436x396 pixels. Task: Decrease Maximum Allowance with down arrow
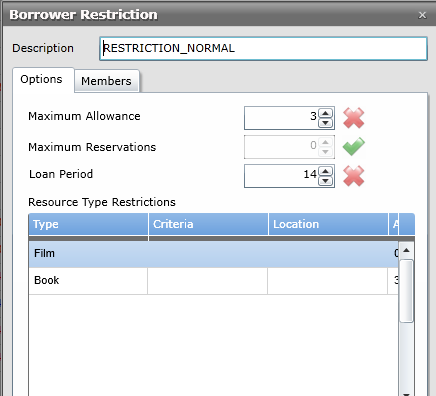[325, 123]
